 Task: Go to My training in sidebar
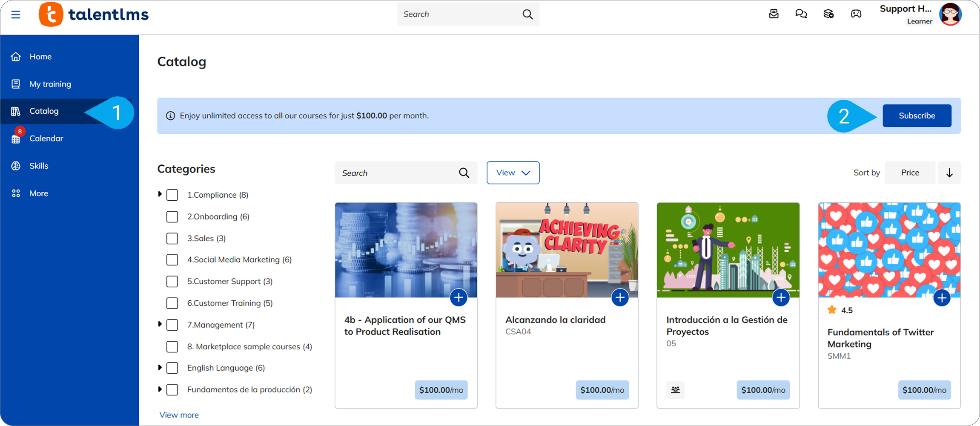tap(50, 84)
